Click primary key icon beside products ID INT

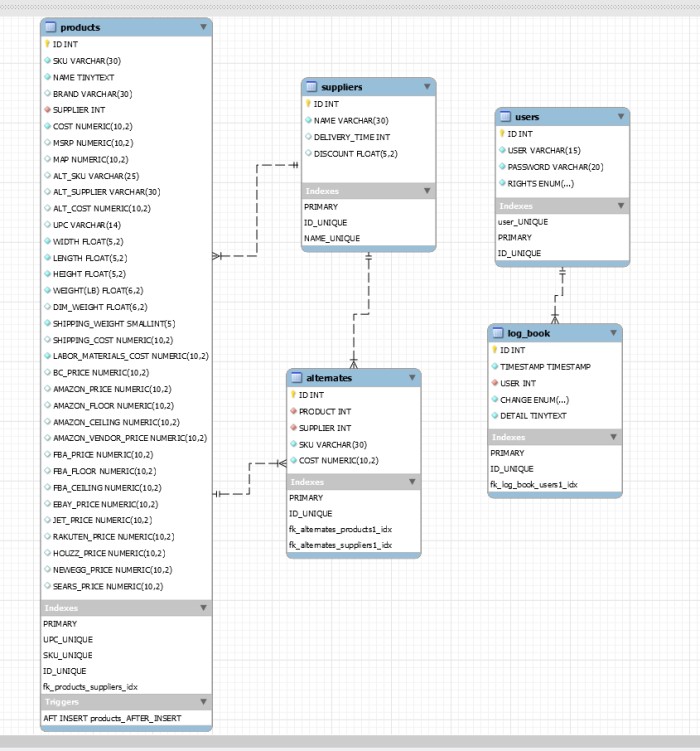(x=47, y=44)
